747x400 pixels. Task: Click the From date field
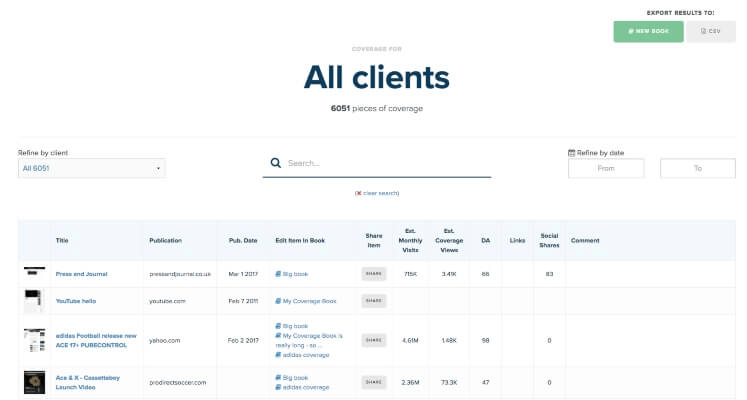click(606, 168)
